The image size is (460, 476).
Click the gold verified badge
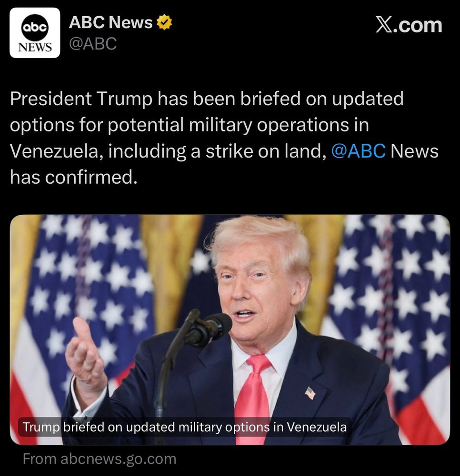[164, 22]
